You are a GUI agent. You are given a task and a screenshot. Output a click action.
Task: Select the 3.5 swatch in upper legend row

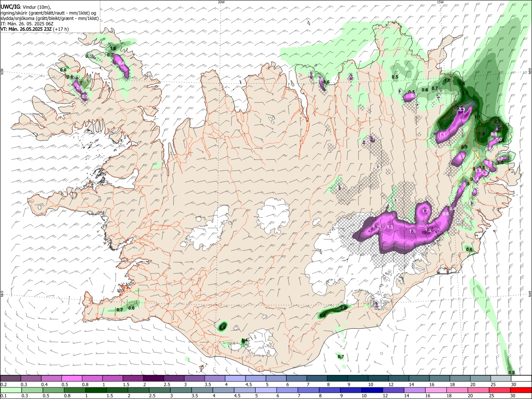pyautogui.click(x=214, y=379)
